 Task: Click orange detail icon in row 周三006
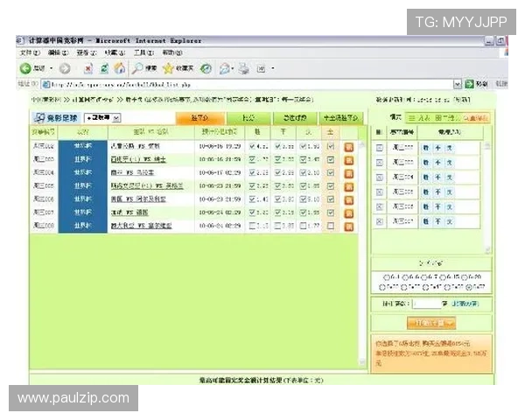coord(349,200)
